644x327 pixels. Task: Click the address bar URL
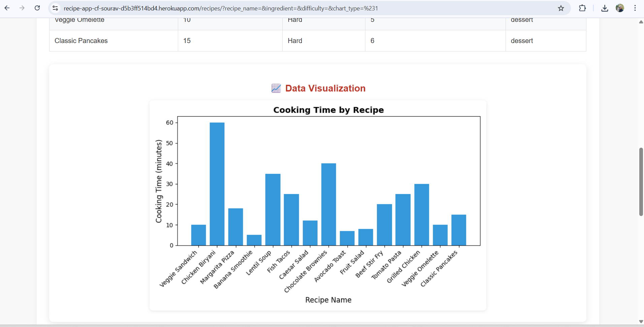pyautogui.click(x=222, y=8)
